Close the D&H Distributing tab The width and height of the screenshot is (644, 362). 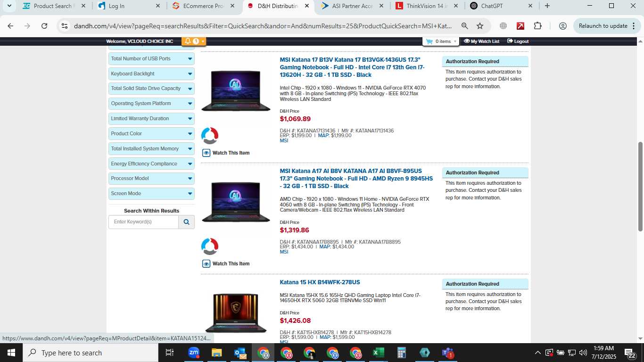coord(307,6)
